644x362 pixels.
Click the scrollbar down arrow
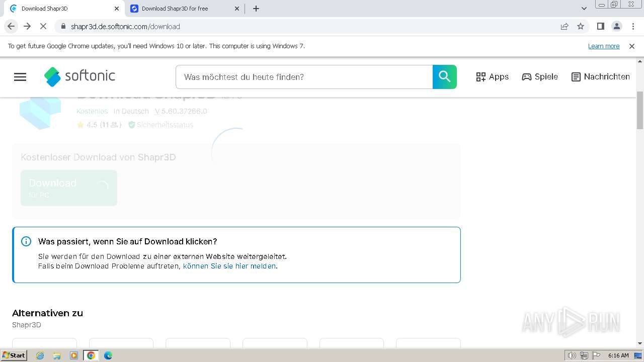(x=640, y=343)
